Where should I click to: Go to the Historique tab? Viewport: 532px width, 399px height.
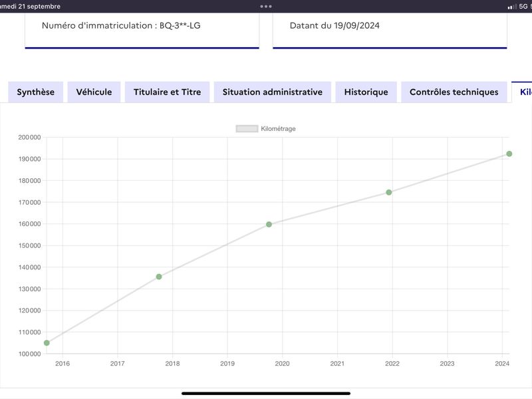tap(366, 92)
